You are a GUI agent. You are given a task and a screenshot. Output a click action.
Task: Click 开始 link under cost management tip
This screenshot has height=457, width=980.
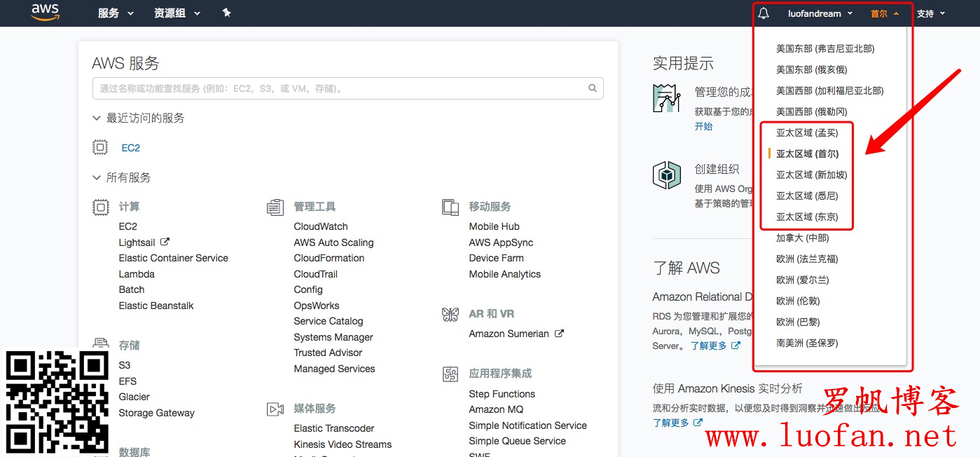pos(703,126)
